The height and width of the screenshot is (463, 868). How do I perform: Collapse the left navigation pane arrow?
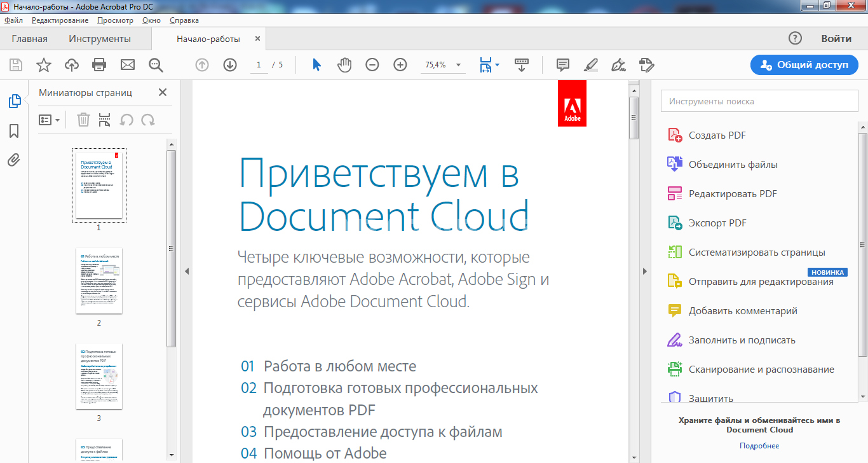point(187,271)
